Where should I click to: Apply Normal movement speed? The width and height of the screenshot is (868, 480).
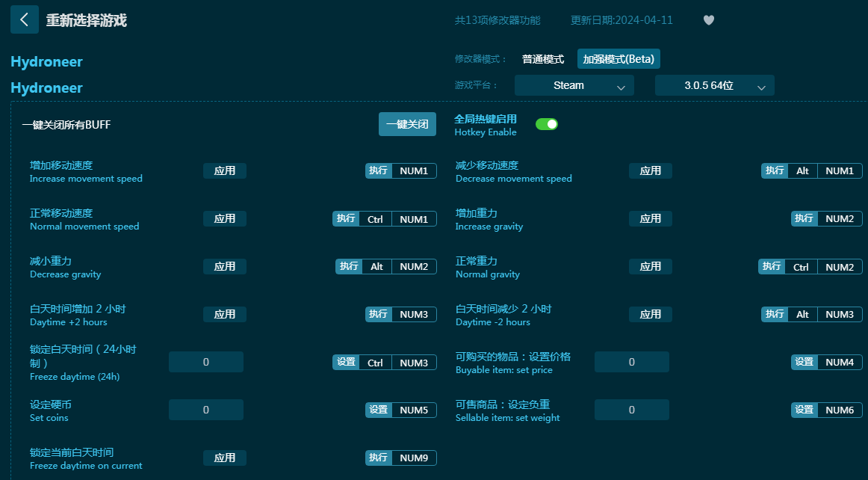coord(225,218)
